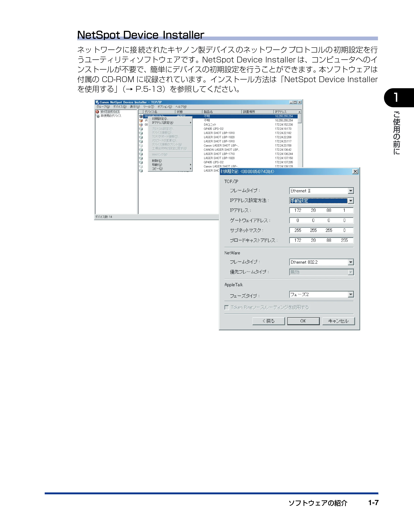
Task: Toggle the Token Ring source routing checkbox
Action: point(227,307)
